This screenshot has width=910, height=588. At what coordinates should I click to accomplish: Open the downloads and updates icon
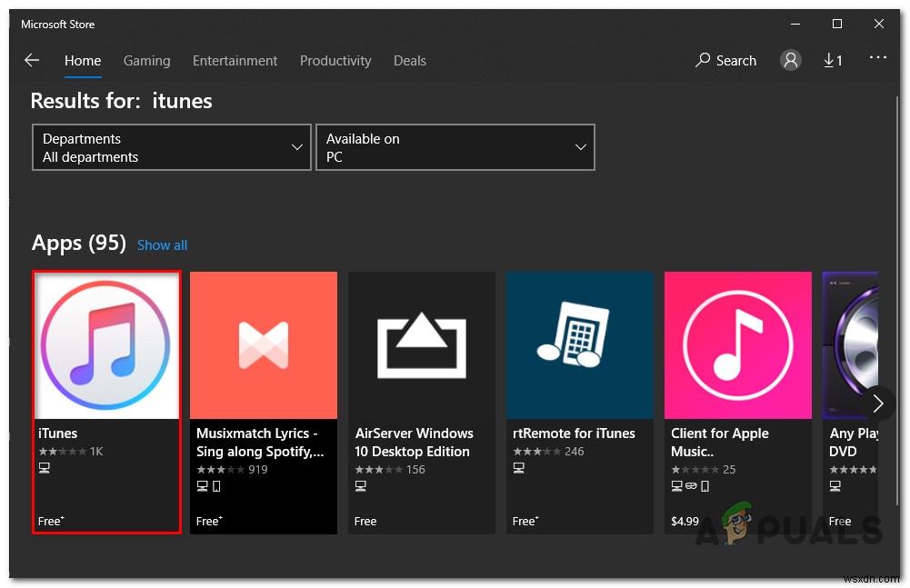(x=833, y=61)
